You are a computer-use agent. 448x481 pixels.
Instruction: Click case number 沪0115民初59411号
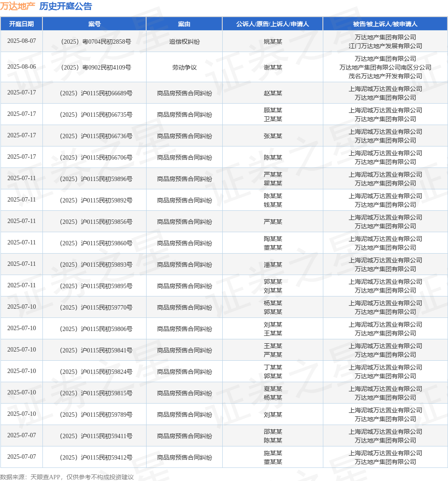coord(96,436)
